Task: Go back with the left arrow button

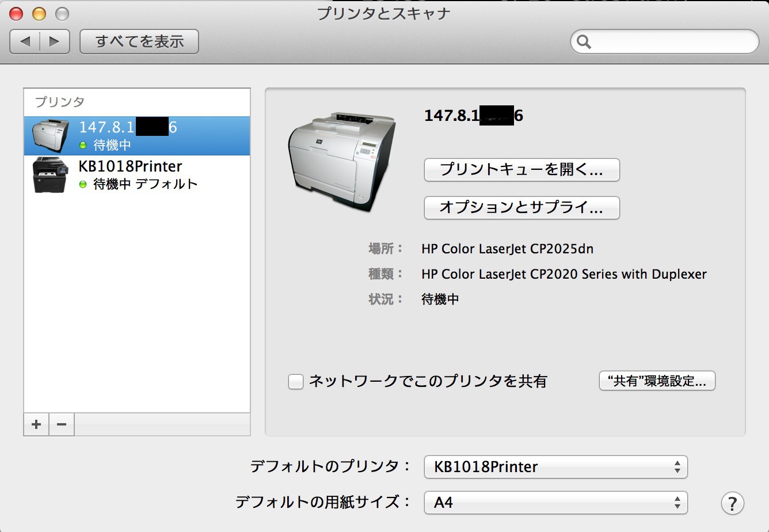Action: click(25, 41)
